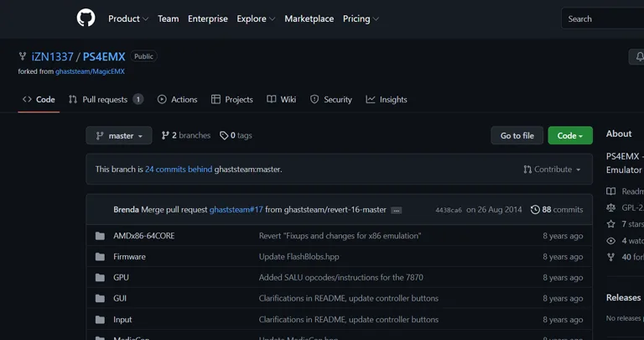Open the Releases section heading

pos(624,298)
